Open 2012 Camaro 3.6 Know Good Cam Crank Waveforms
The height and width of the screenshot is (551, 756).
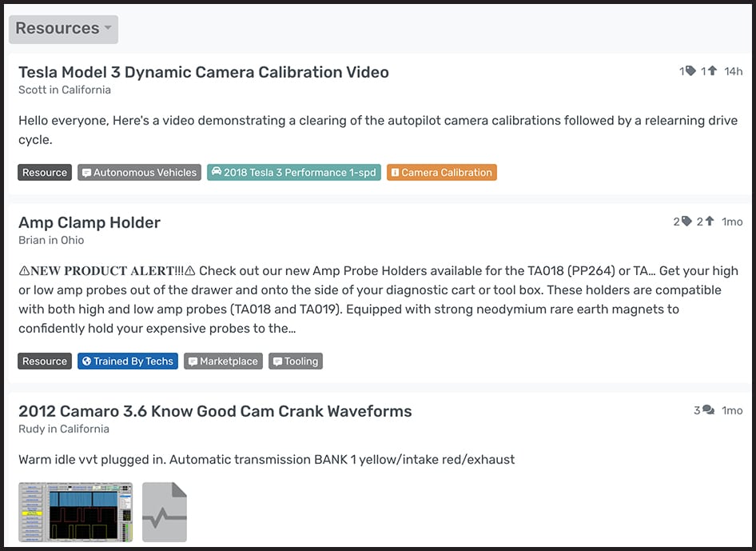[x=215, y=411]
